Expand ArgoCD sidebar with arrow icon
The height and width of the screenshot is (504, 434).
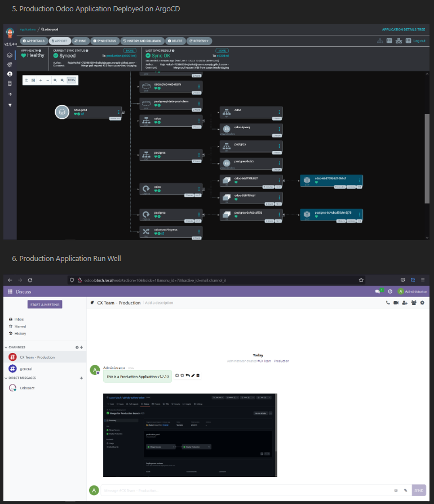[x=10, y=94]
